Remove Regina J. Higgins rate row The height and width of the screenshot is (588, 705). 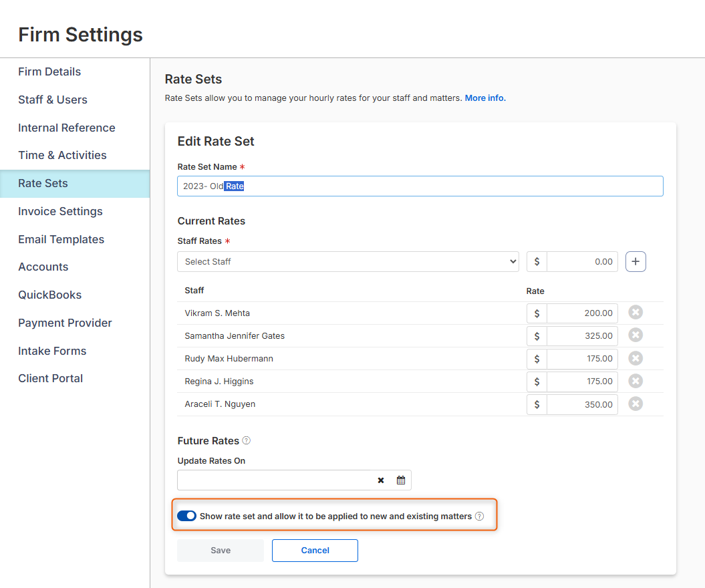point(636,381)
